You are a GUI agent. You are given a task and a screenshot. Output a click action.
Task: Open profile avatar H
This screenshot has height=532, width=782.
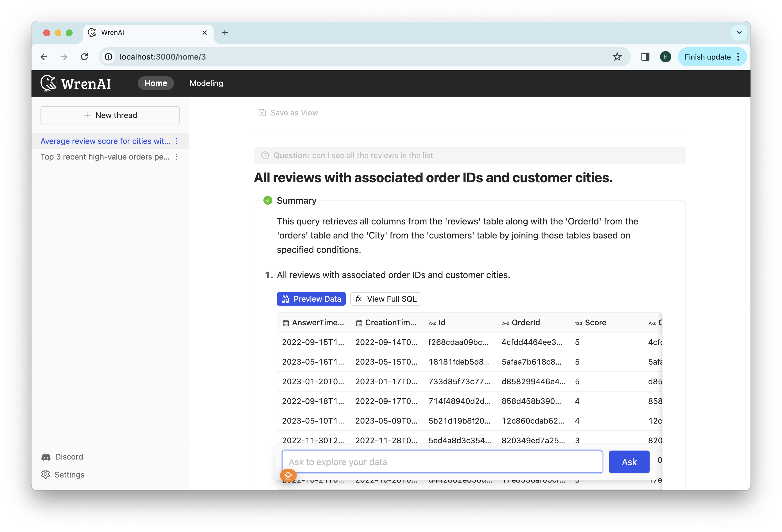665,57
